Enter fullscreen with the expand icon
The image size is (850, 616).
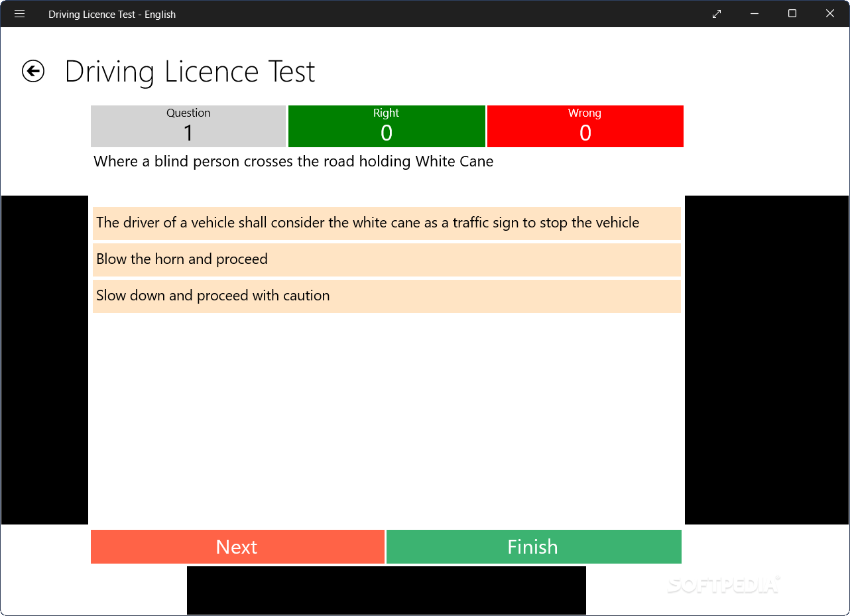click(716, 13)
